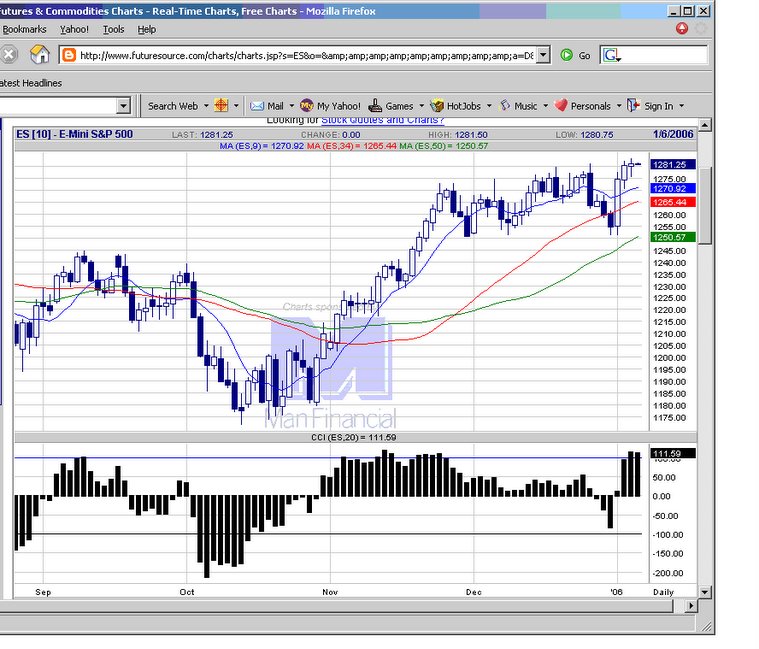Open the Yahoo! menu
Screen dimensions: 759x649
[74, 30]
